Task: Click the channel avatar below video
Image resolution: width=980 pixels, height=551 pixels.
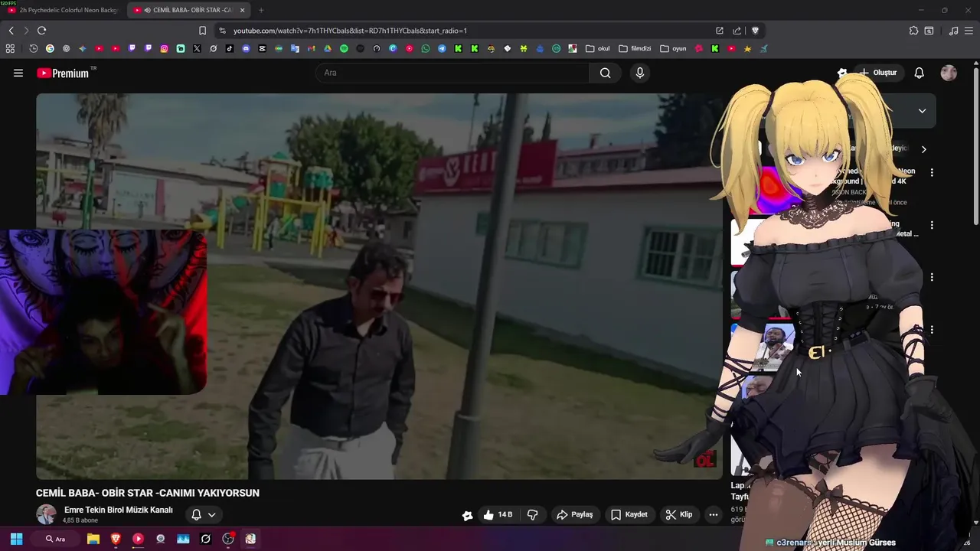Action: (x=47, y=514)
